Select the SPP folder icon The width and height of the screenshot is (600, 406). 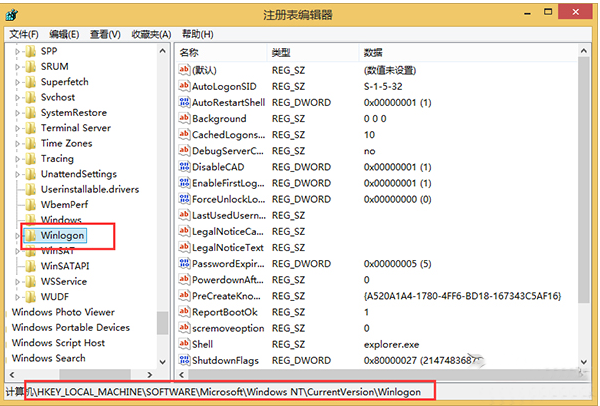point(31,51)
